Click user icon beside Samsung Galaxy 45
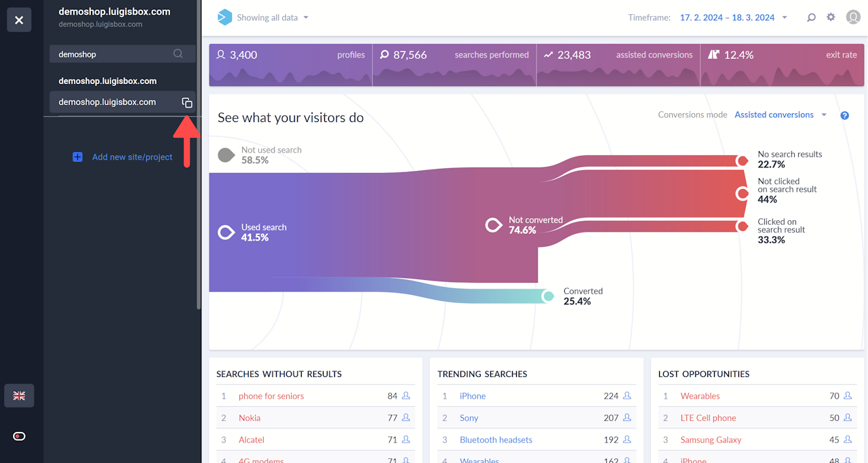The image size is (868, 463). 848,439
